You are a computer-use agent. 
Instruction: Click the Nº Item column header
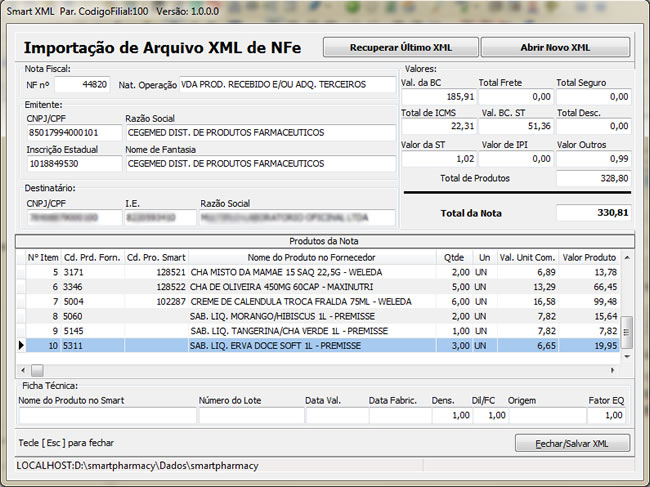(43, 257)
